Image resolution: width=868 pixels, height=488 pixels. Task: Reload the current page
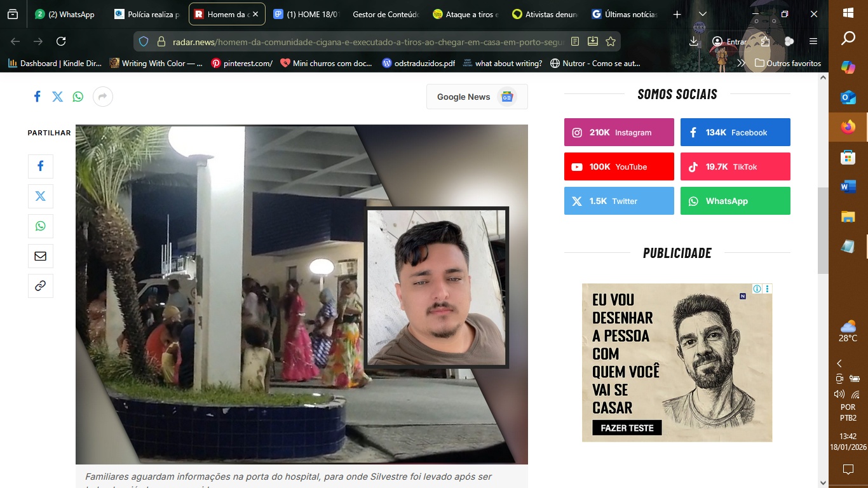point(61,41)
